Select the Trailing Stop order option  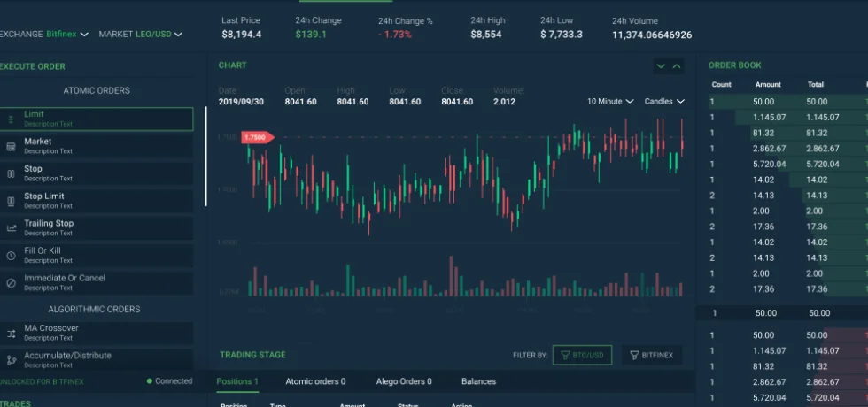click(97, 228)
